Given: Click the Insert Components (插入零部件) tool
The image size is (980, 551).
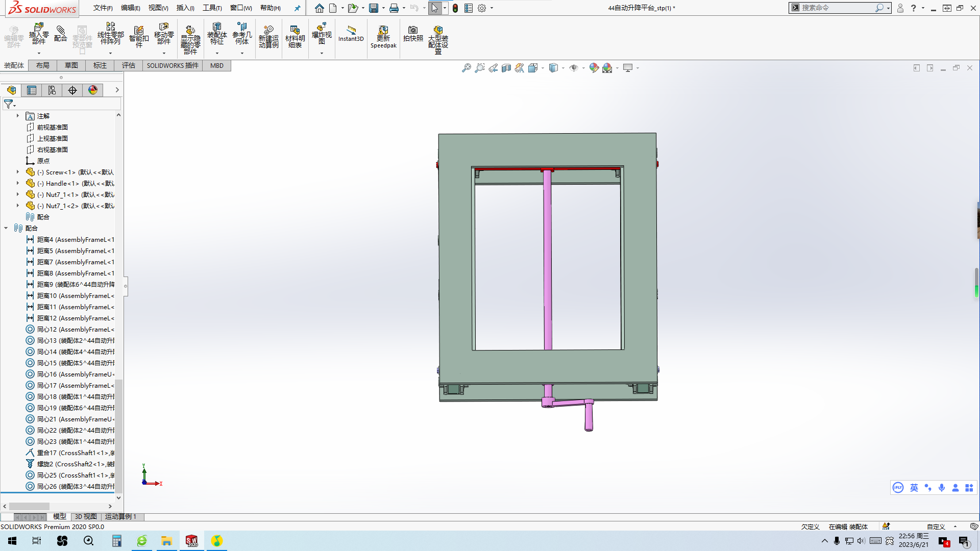Looking at the screenshot, I should 39,35.
